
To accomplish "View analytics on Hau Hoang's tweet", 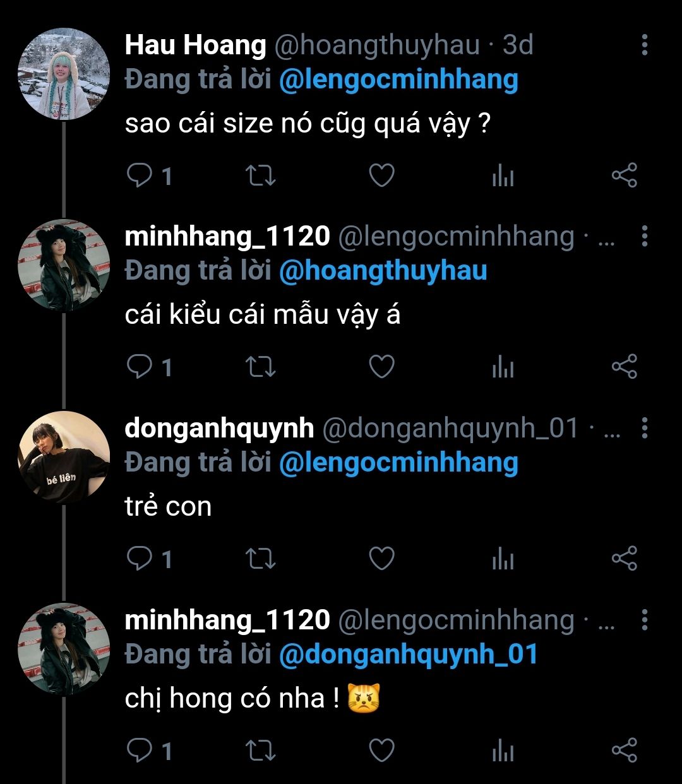I will pyautogui.click(x=503, y=175).
